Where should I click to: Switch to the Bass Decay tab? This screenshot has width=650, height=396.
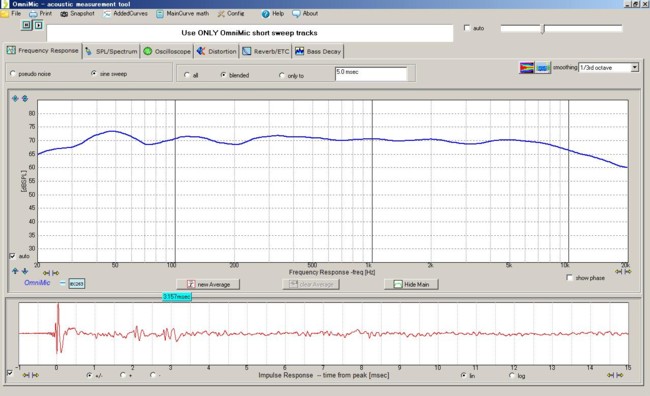[x=318, y=51]
